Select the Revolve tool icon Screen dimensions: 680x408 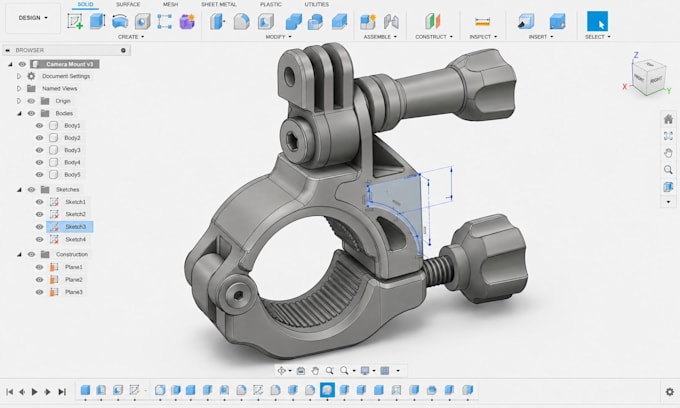pyautogui.click(x=120, y=21)
